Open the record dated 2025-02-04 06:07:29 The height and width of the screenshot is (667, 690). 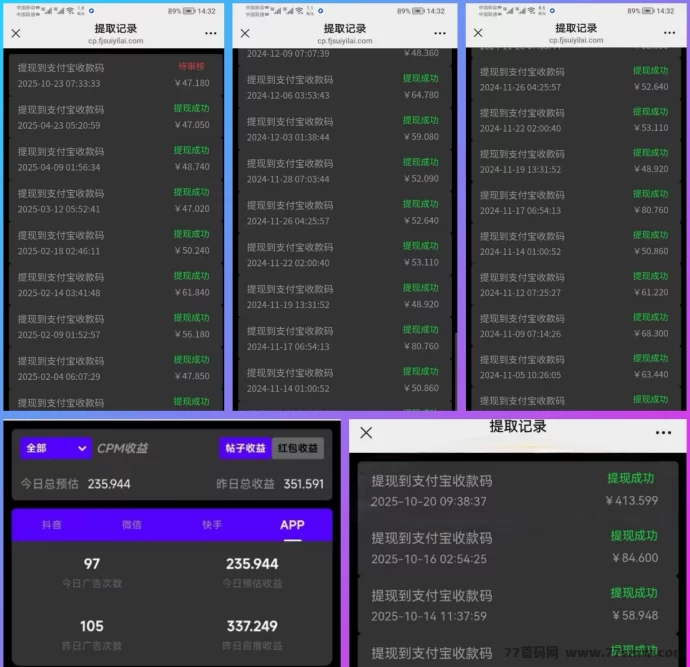coord(114,368)
